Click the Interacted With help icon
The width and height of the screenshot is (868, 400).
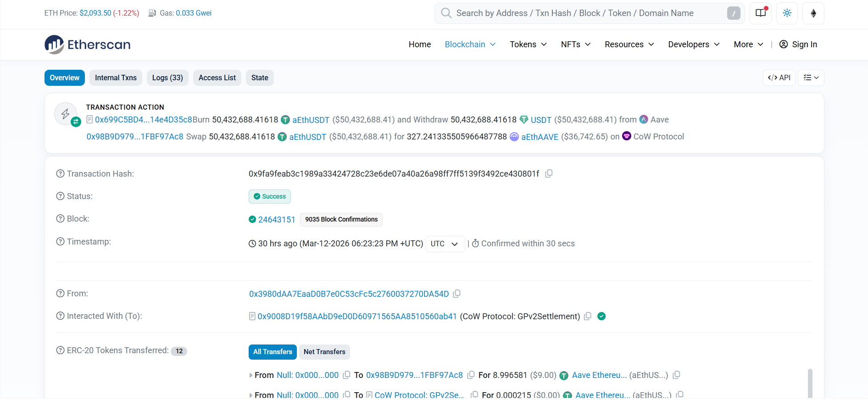pos(60,316)
